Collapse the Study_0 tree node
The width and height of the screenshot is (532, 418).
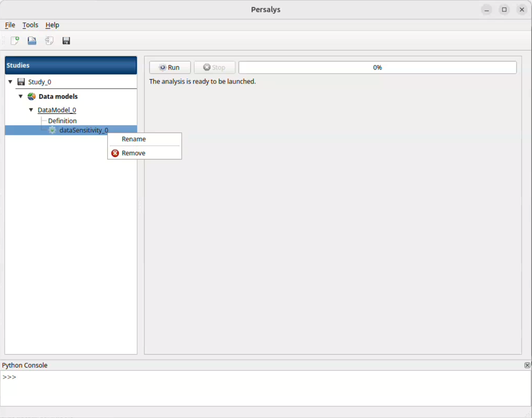(x=11, y=82)
